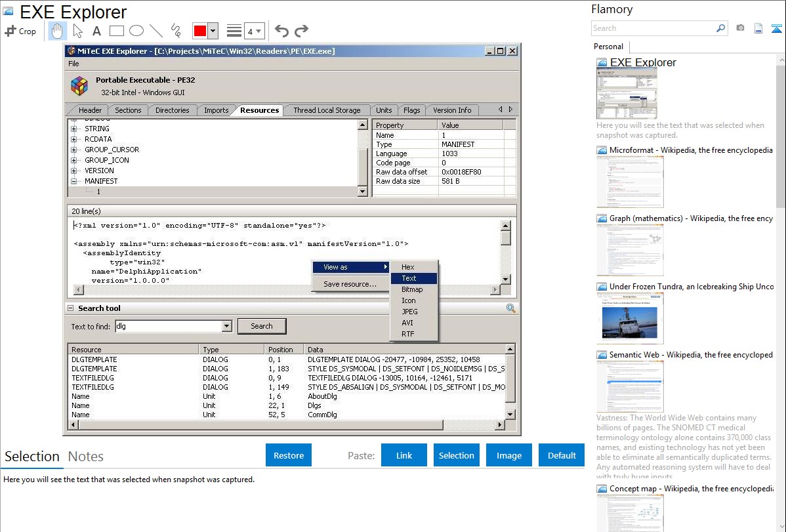The width and height of the screenshot is (786, 532).
Task: Click the magnifier icon in Search tool bar
Action: (511, 308)
